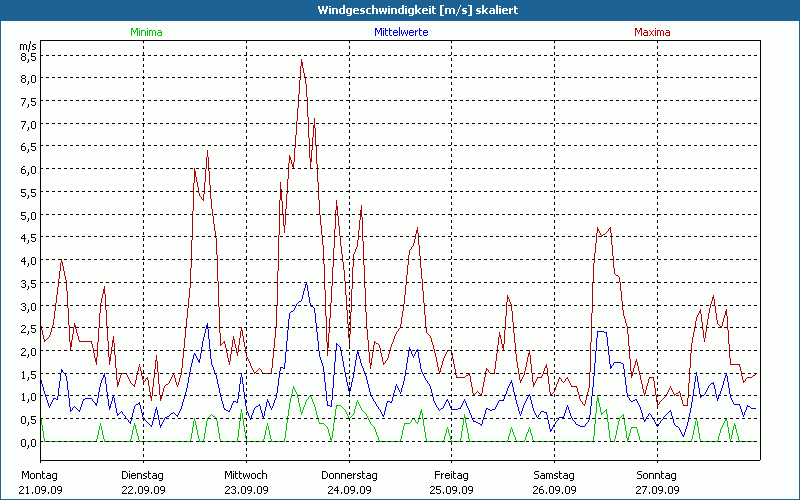Click the Minima legend label
Viewport: 800px width, 500px height.
146,32
